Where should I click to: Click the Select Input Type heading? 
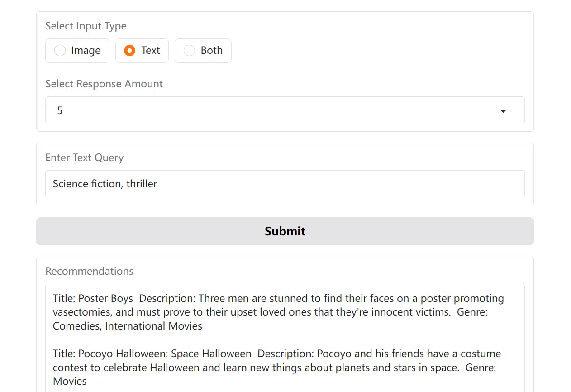point(86,26)
